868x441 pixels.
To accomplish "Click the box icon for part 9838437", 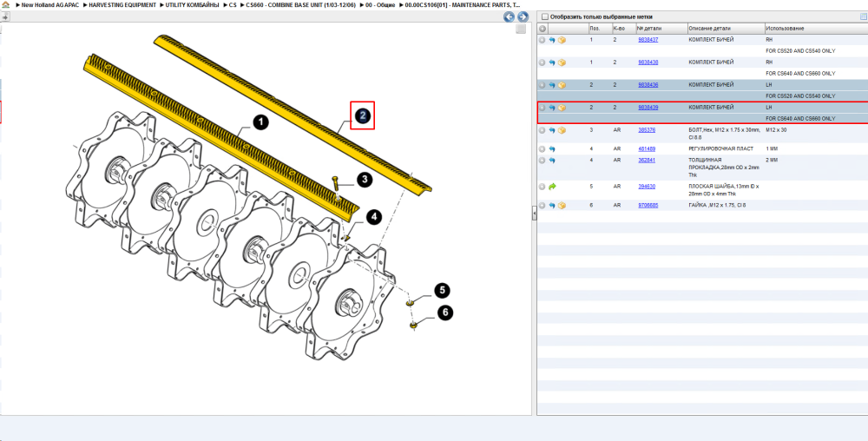I will pyautogui.click(x=562, y=41).
